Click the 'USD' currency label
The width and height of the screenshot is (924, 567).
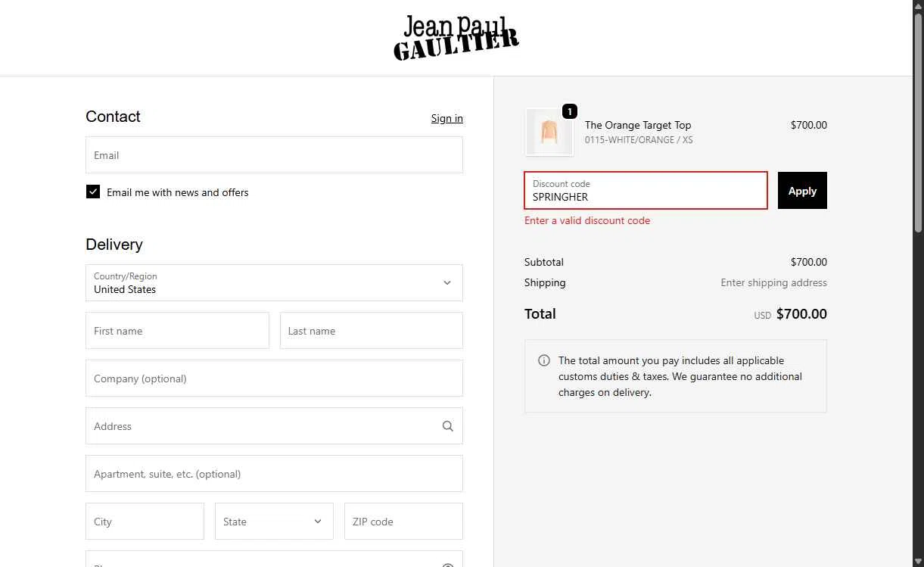(763, 316)
